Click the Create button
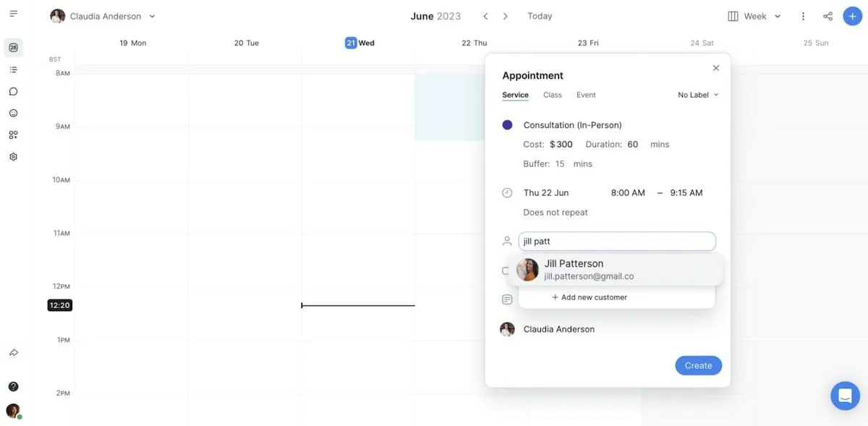This screenshot has width=868, height=426. point(698,365)
